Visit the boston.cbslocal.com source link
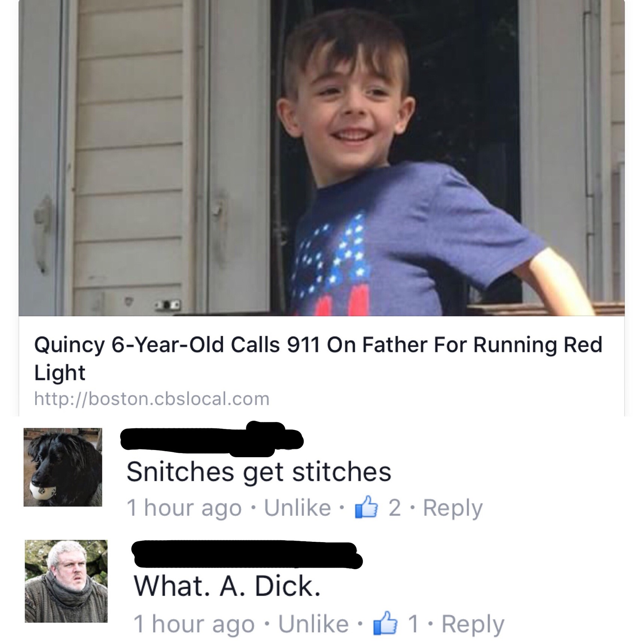644x644 pixels. (x=152, y=398)
